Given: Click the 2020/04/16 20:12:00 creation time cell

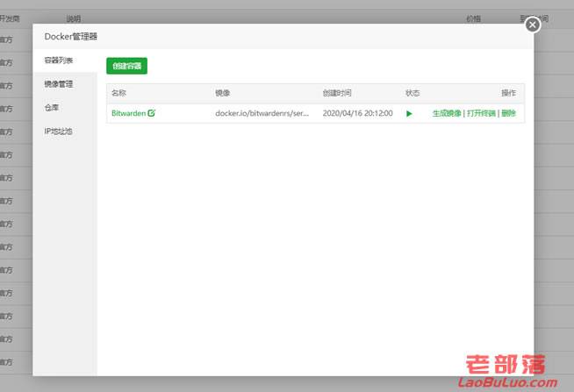Looking at the screenshot, I should [356, 113].
